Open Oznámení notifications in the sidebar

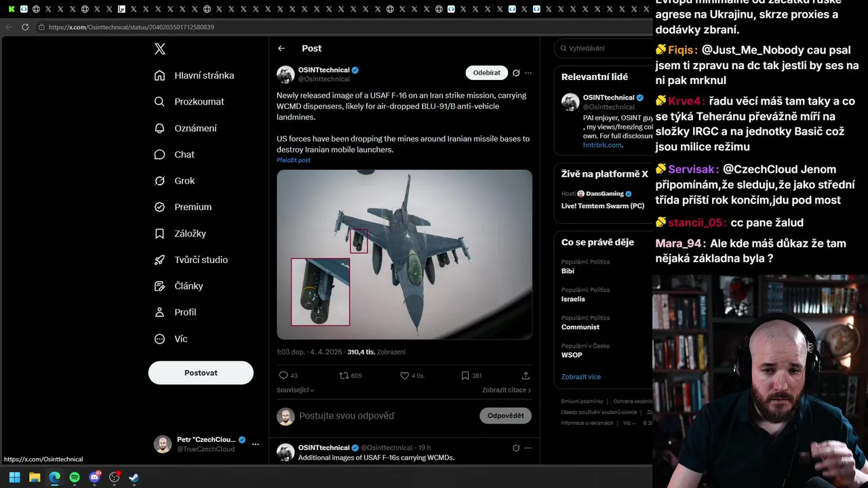click(x=186, y=128)
